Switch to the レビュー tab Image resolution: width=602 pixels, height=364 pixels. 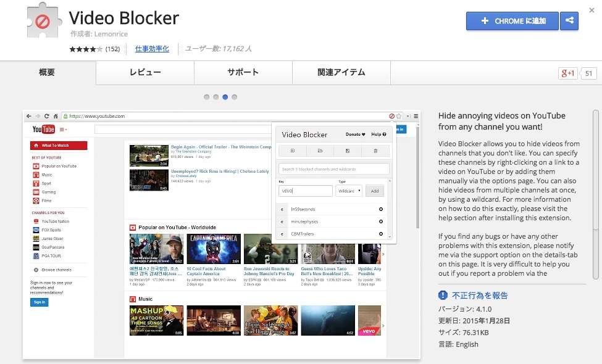tap(145, 72)
